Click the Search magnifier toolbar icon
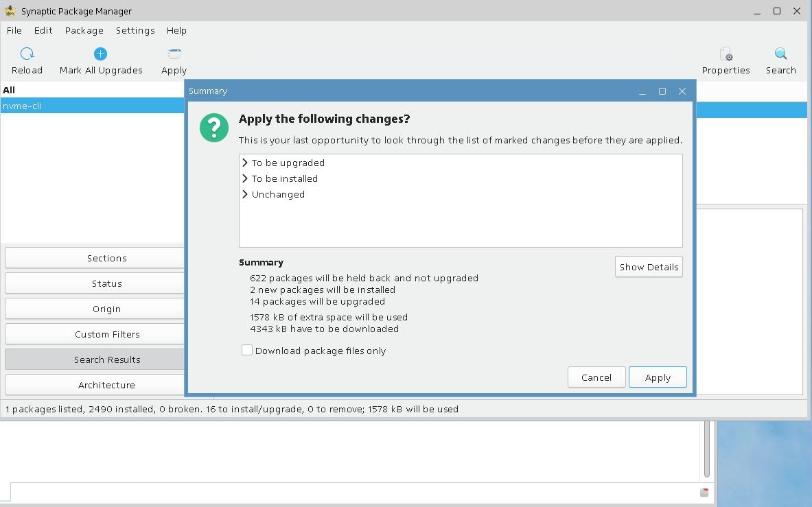812x507 pixels. 780,54
